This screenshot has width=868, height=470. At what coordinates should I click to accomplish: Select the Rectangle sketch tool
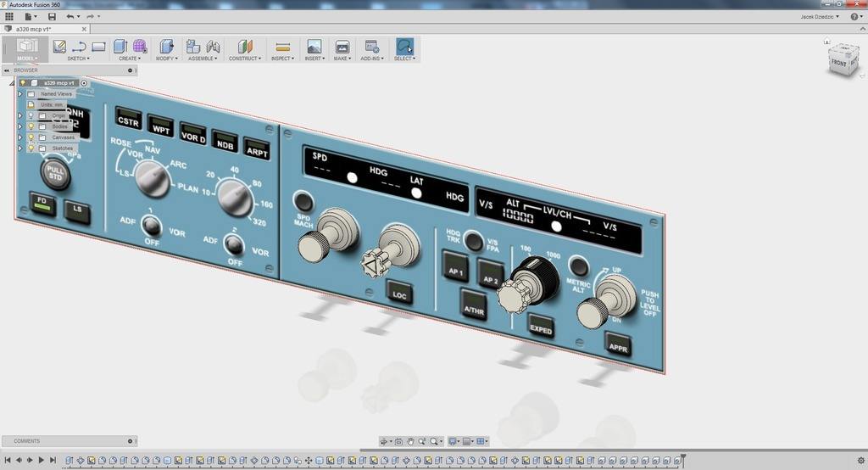[x=99, y=46]
